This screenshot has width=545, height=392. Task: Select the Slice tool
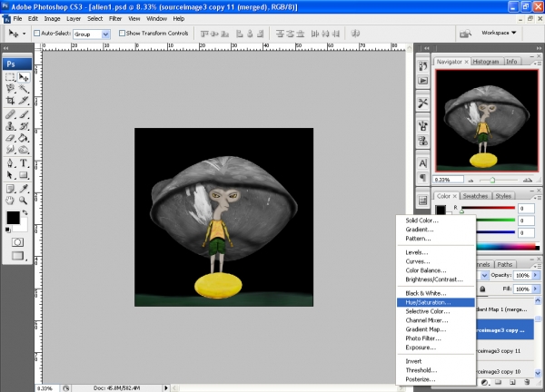(24, 101)
